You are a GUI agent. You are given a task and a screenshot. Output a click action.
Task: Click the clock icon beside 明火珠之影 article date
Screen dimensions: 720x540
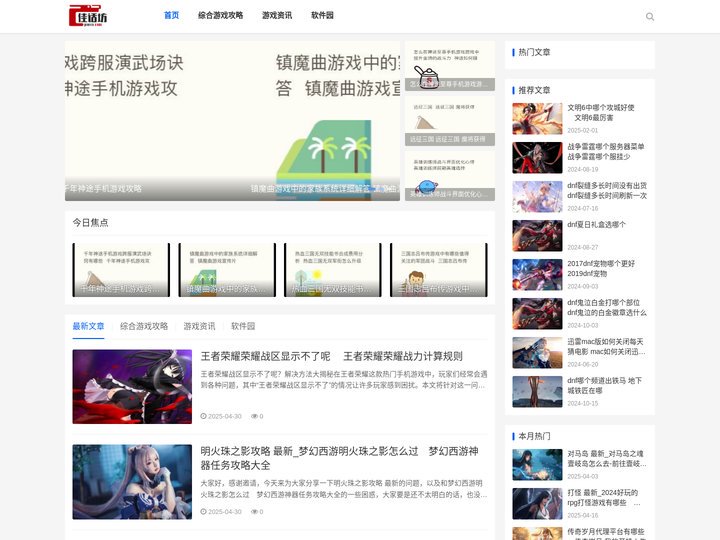203,512
